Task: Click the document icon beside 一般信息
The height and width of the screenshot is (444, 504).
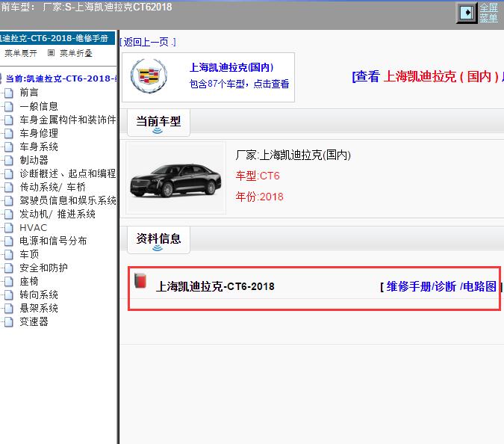Action: pos(9,106)
